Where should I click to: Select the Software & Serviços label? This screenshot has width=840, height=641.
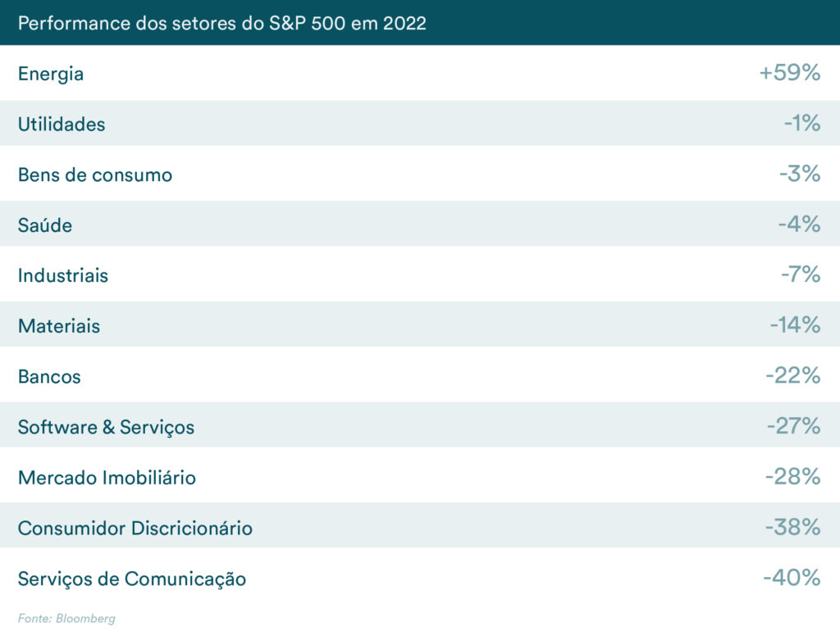coord(107,427)
